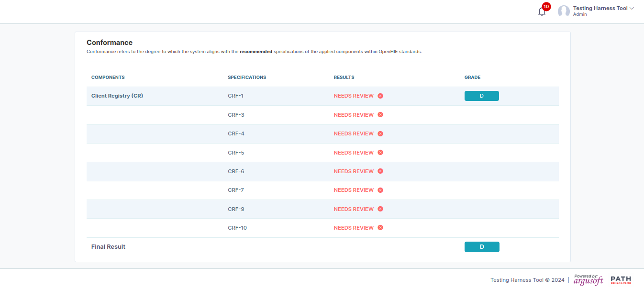
Task: Click the GRADE column header
Action: tap(472, 78)
